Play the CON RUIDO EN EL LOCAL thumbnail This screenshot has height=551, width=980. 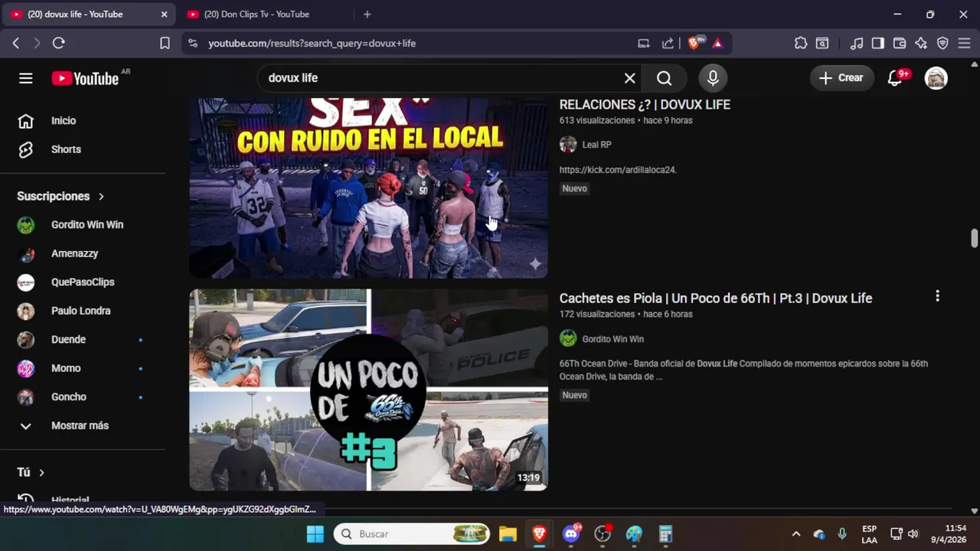click(x=368, y=187)
